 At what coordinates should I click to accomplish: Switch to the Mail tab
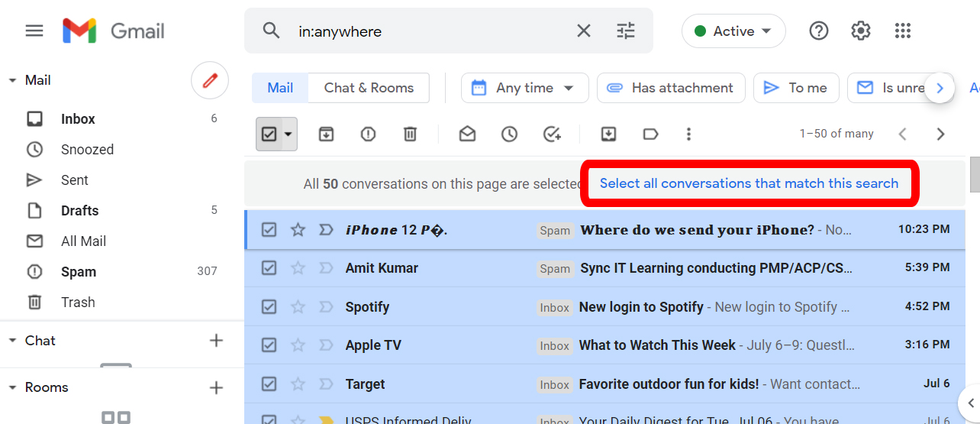point(280,88)
